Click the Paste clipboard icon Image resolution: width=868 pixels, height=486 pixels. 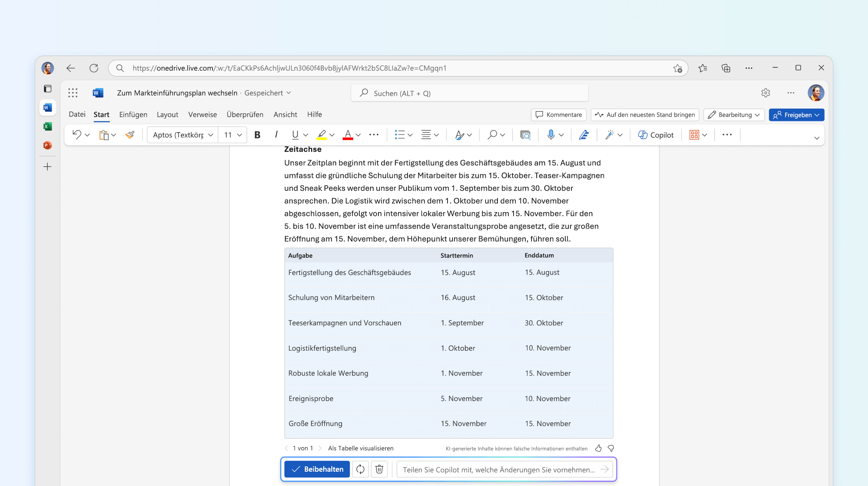click(x=104, y=135)
